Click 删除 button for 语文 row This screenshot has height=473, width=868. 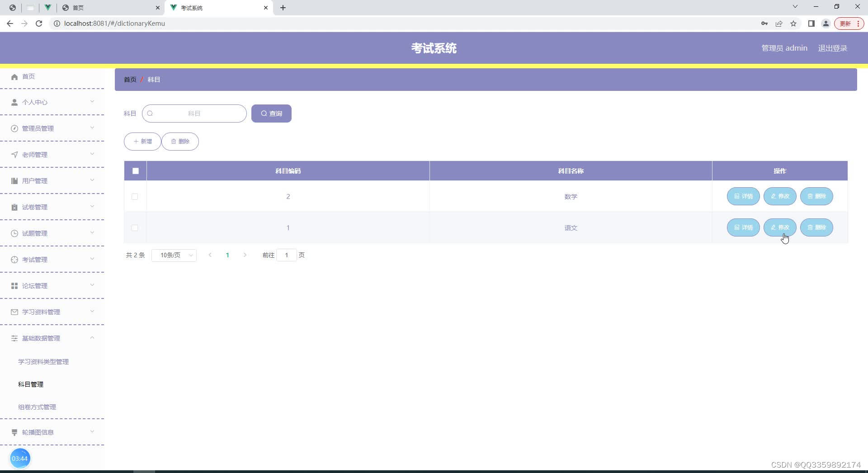pos(816,227)
